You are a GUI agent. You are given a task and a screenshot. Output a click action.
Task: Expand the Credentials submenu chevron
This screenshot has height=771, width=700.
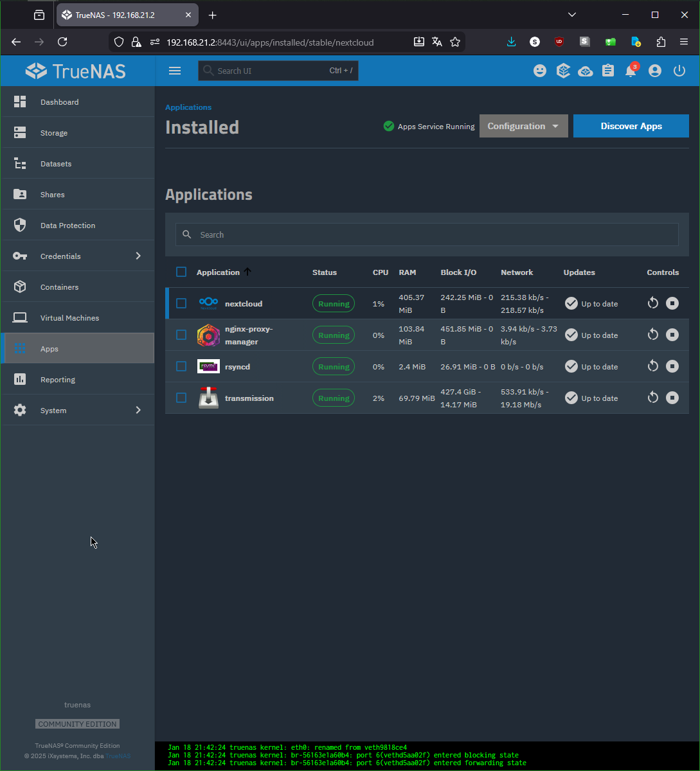[138, 256]
